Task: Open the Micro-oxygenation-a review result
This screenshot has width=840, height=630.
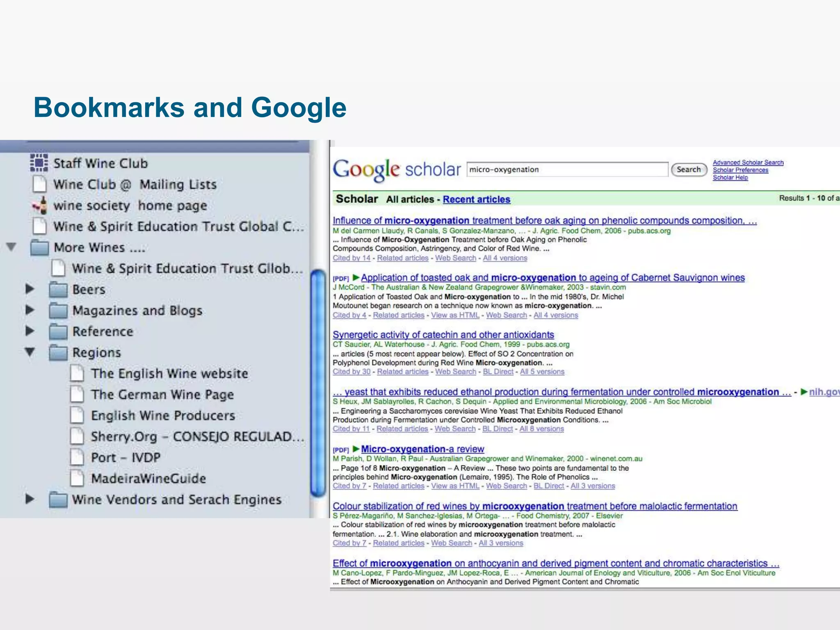Action: coord(422,449)
